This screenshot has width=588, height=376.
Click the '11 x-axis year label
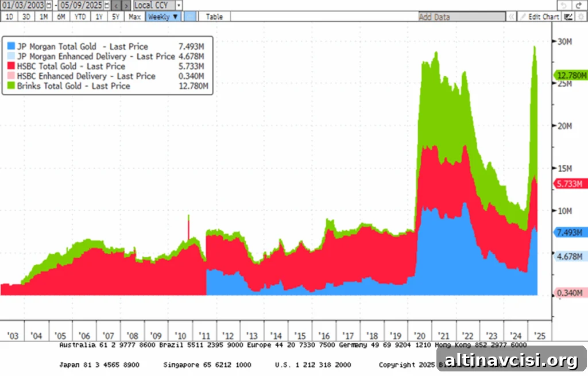[204, 335]
